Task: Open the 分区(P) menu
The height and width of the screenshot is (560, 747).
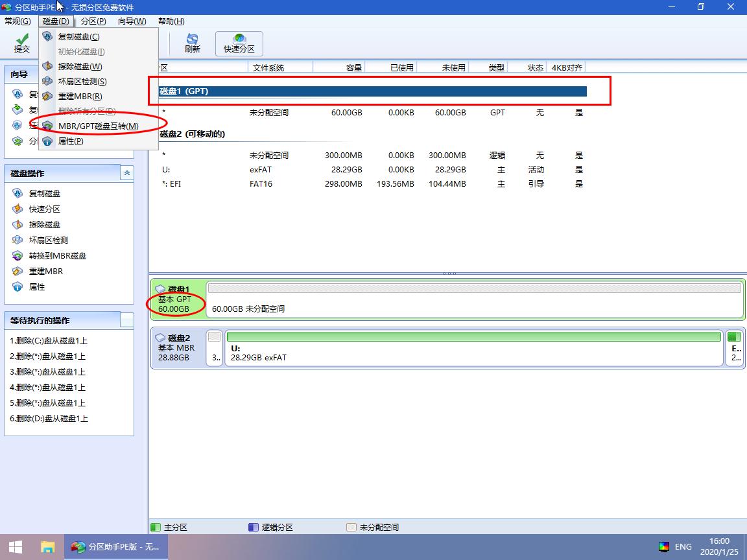Action: tap(93, 21)
